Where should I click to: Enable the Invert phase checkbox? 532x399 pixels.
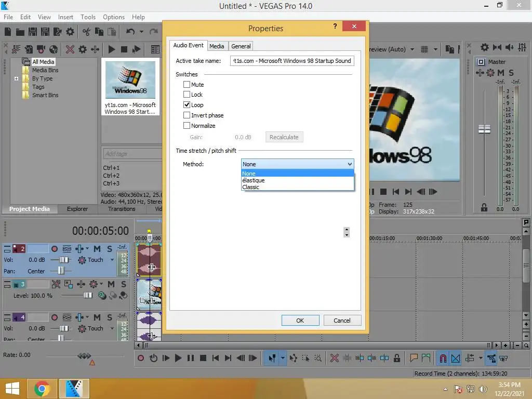point(187,115)
